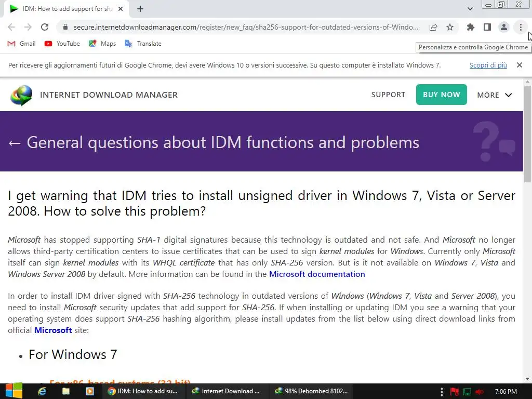Click the page vertical scrollbar thumb

point(528,134)
